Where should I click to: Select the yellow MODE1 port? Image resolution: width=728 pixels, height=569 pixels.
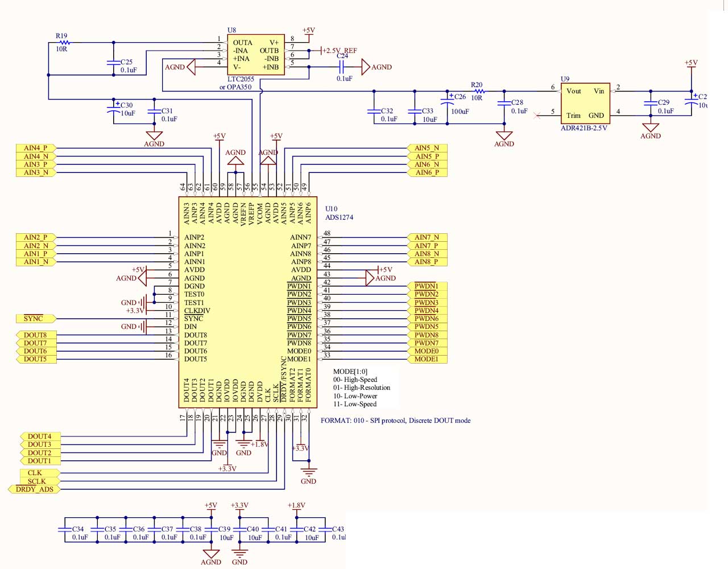coord(427,359)
